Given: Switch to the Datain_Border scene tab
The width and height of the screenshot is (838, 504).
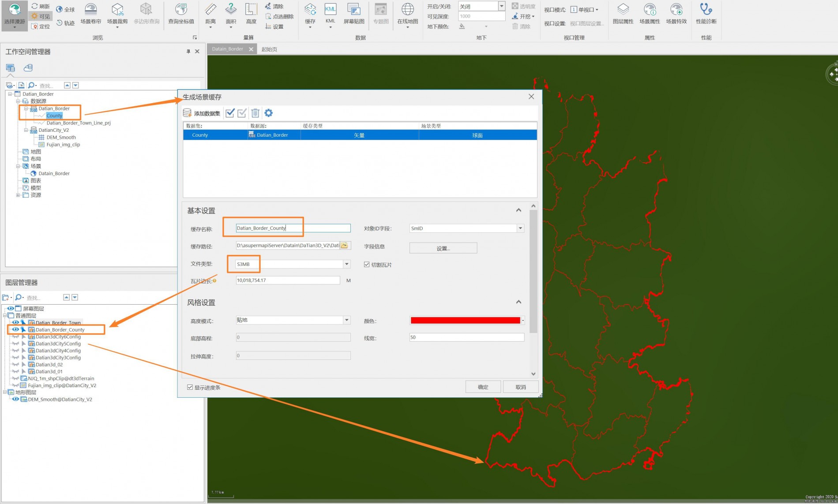Looking at the screenshot, I should [228, 49].
